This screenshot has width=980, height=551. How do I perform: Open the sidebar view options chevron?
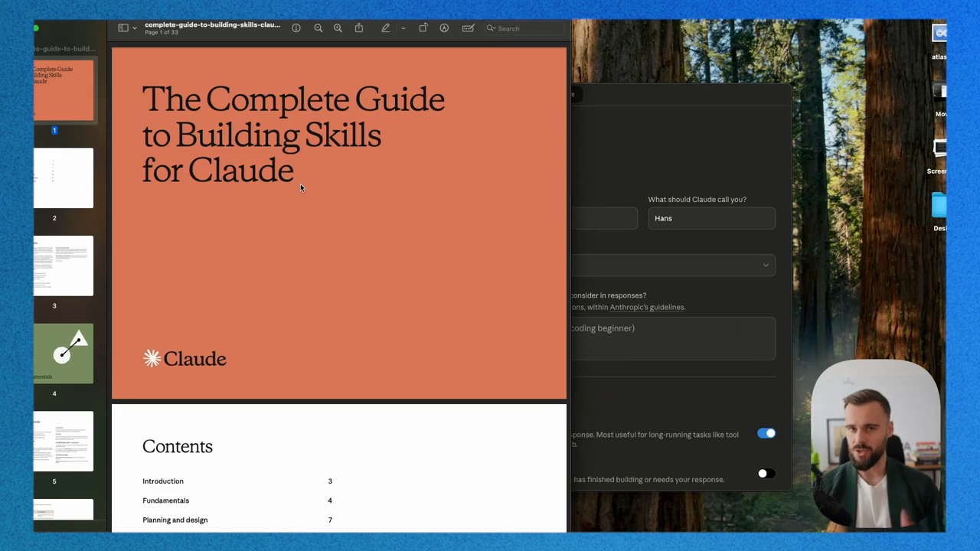point(135,28)
